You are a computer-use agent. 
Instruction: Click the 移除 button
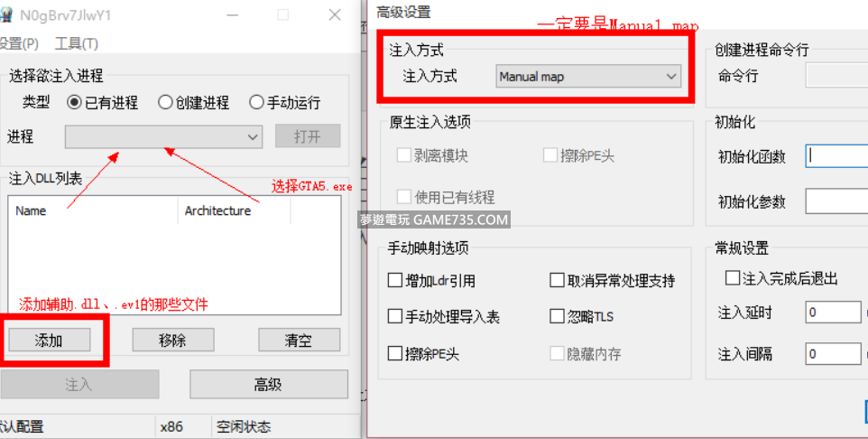tap(172, 340)
